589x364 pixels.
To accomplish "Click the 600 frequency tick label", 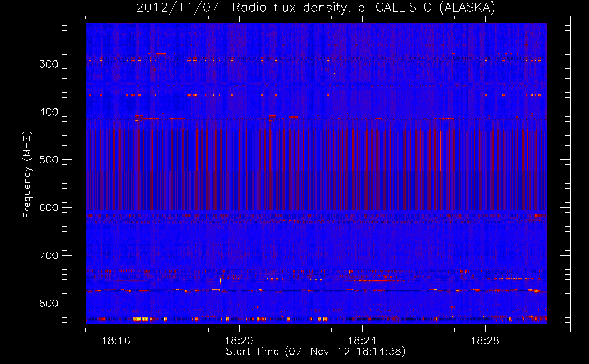I will 48,208.
